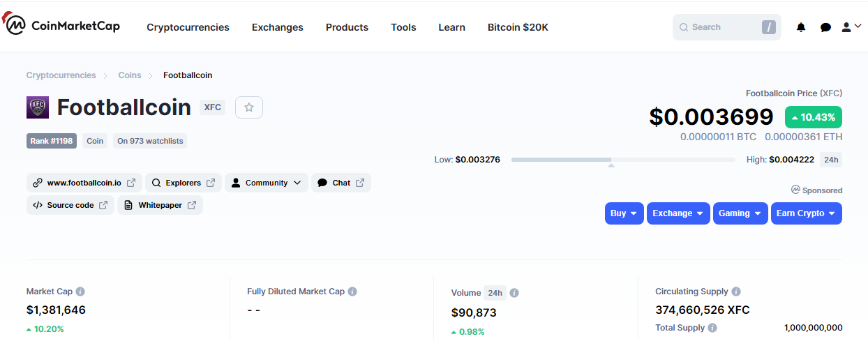Open the Whitepaper link
Viewport: 868px width, 348px height.
[x=160, y=205]
